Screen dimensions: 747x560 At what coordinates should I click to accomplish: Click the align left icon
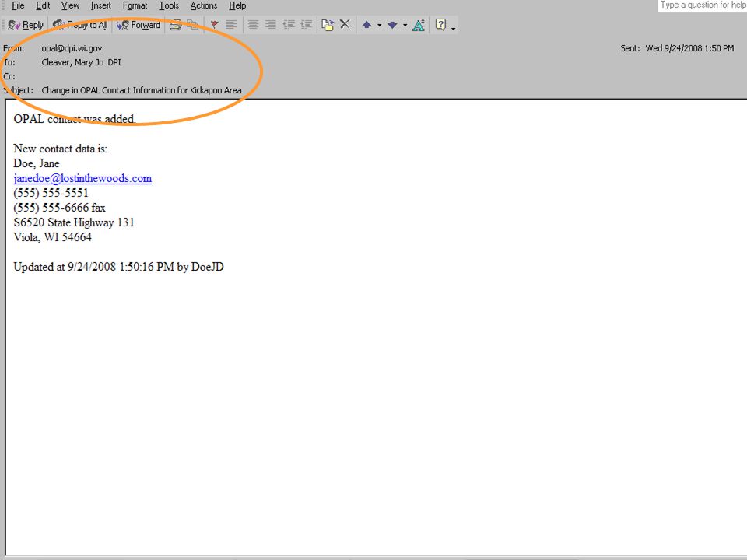[231, 25]
